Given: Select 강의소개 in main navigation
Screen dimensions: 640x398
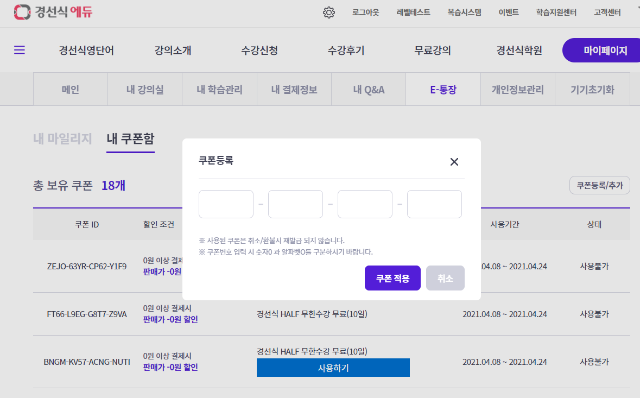Looking at the screenshot, I should point(173,50).
